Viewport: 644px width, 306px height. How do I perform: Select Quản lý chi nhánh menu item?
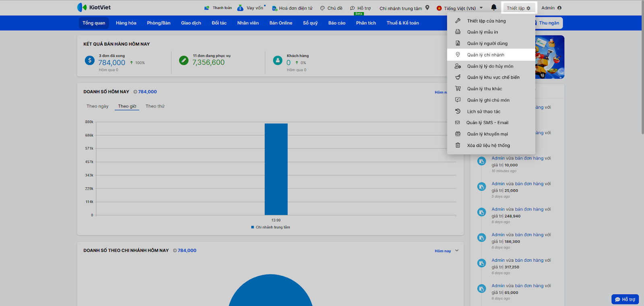[x=485, y=55]
